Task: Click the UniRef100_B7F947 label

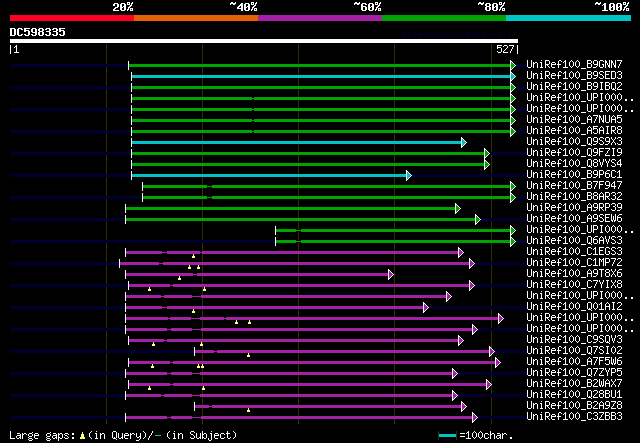Action: coord(574,186)
